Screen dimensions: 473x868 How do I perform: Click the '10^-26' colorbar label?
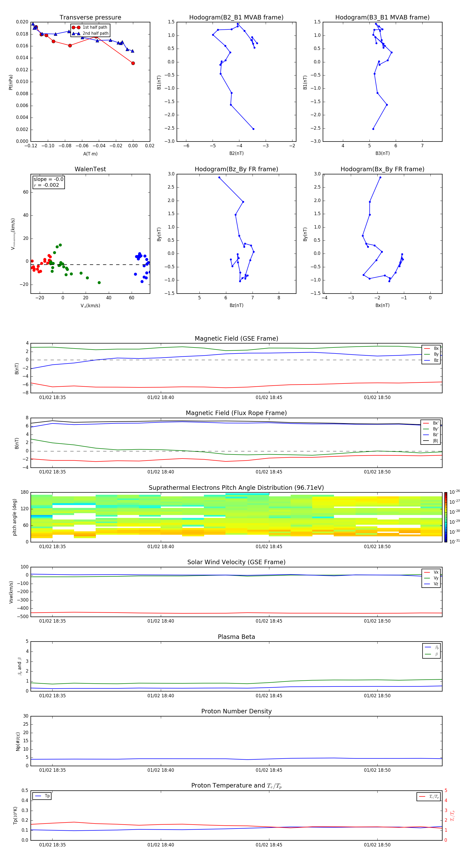455,492
